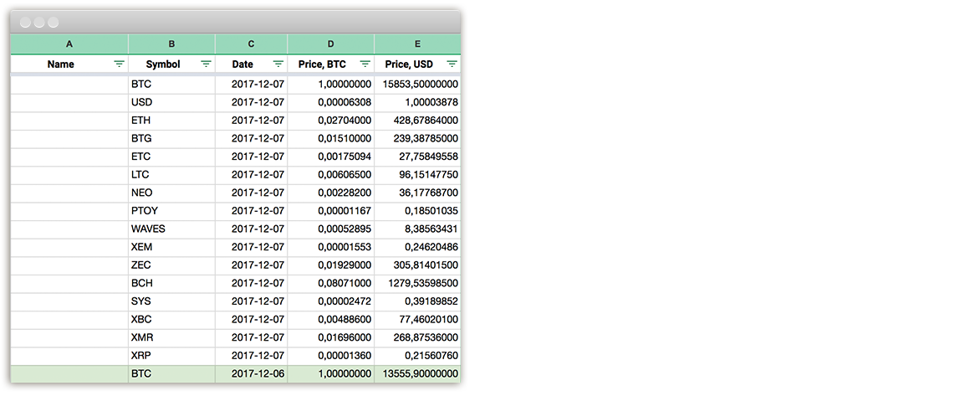The width and height of the screenshot is (980, 396).
Task: Select the 1279,53598500 price cell
Action: click(x=417, y=283)
